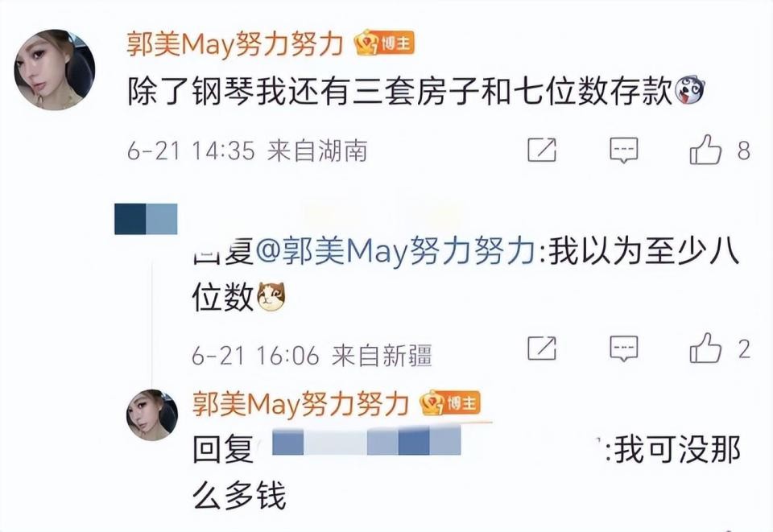Image resolution: width=773 pixels, height=532 pixels.
Task: Click the dog emoji in top comment
Action: pos(688,91)
